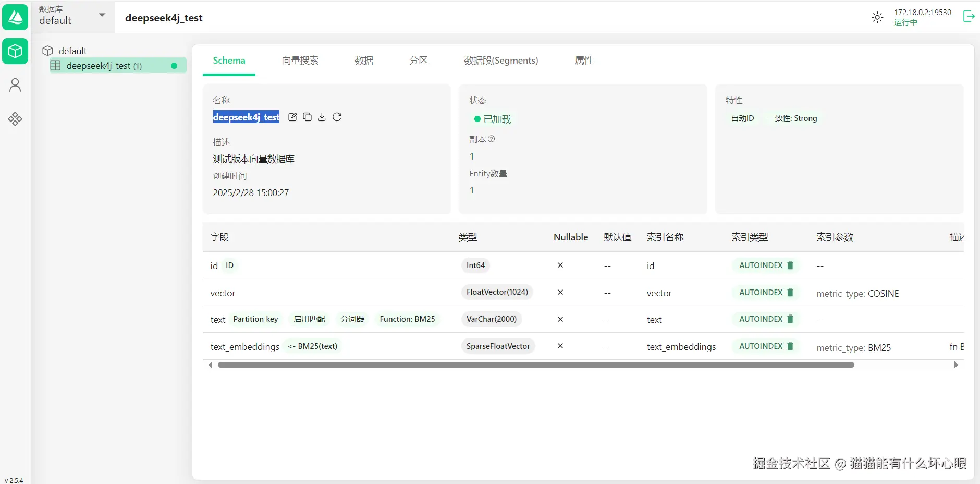980x484 pixels.
Task: Switch to the 分区 tab
Action: point(418,60)
